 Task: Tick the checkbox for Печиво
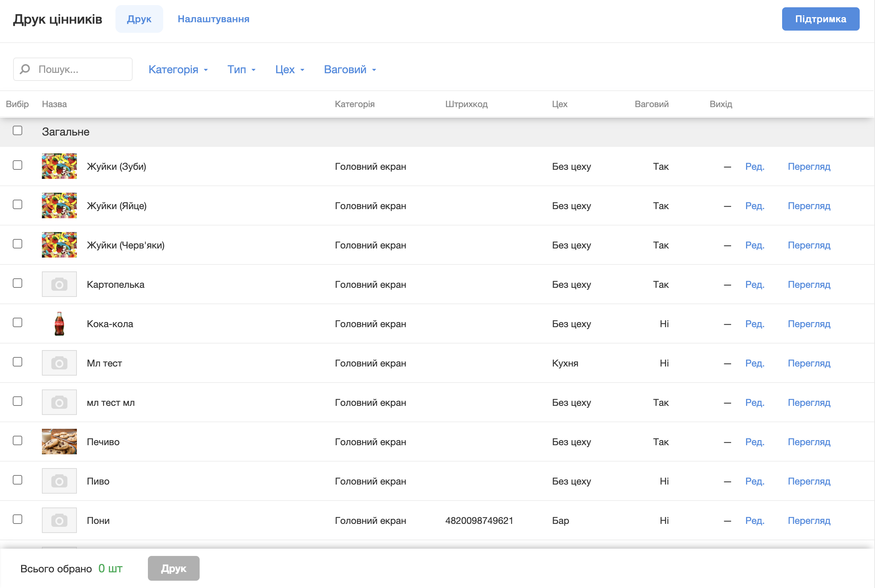[17, 440]
